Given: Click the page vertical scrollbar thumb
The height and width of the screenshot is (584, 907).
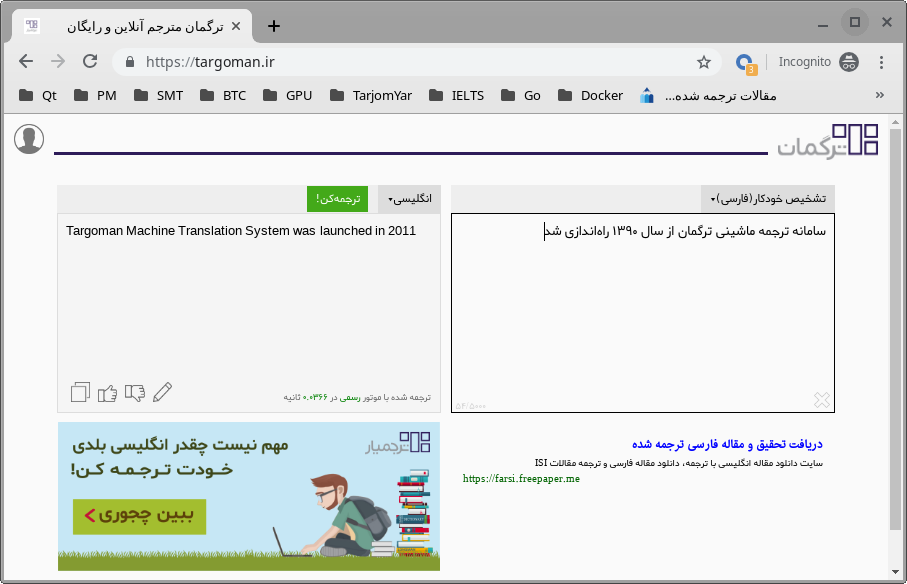Looking at the screenshot, I should pos(895,328).
